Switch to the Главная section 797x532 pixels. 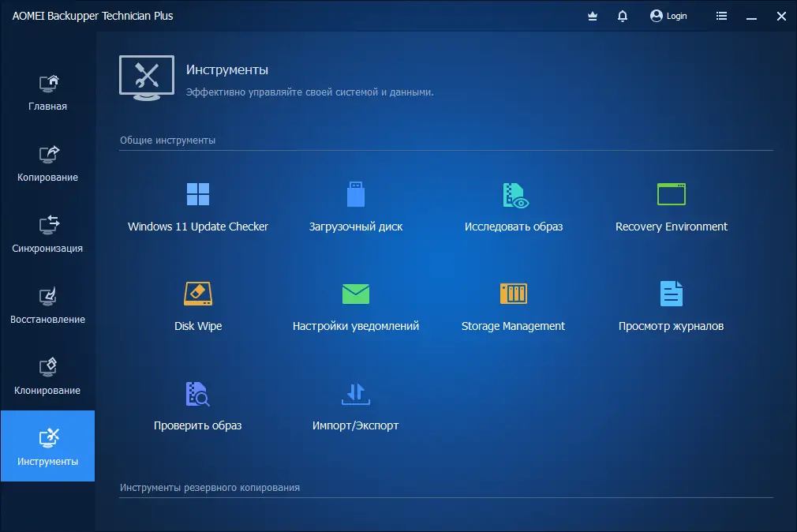(x=47, y=91)
